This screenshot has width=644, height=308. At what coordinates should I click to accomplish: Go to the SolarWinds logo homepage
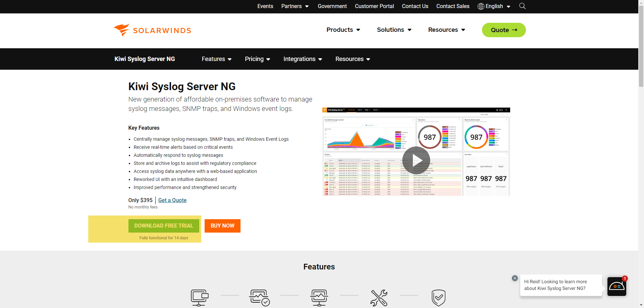point(152,30)
